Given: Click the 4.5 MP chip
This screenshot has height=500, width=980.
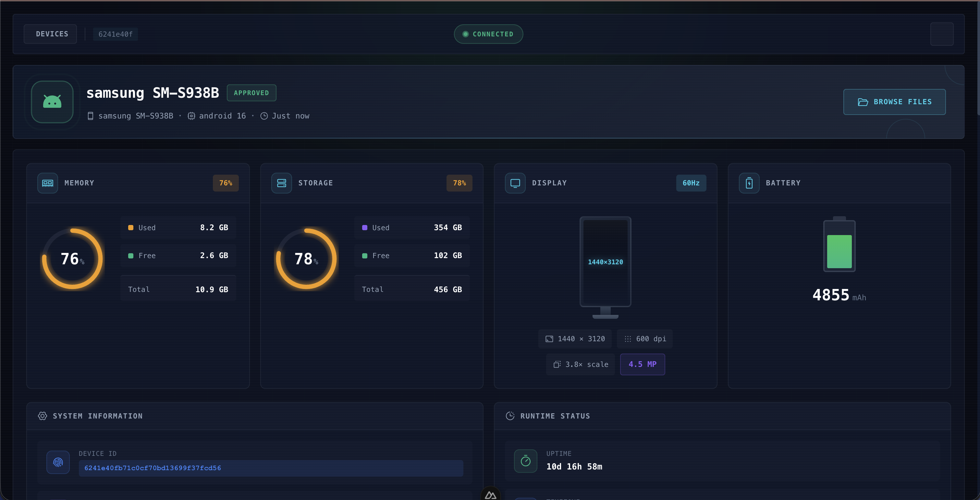Looking at the screenshot, I should pos(643,365).
